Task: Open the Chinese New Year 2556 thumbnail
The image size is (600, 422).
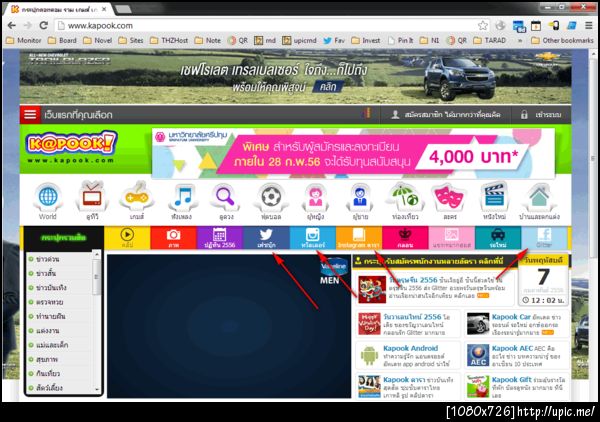Action: click(x=372, y=290)
